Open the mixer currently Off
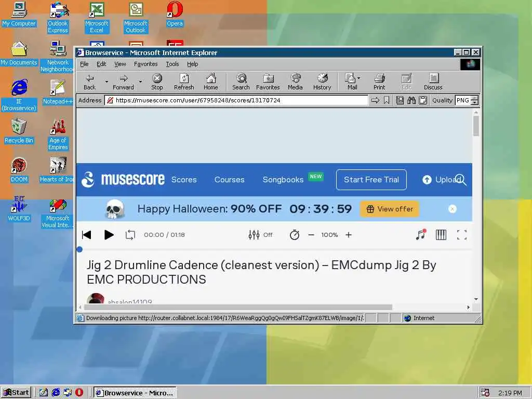Viewport: 532px width, 399px height. [x=260, y=235]
